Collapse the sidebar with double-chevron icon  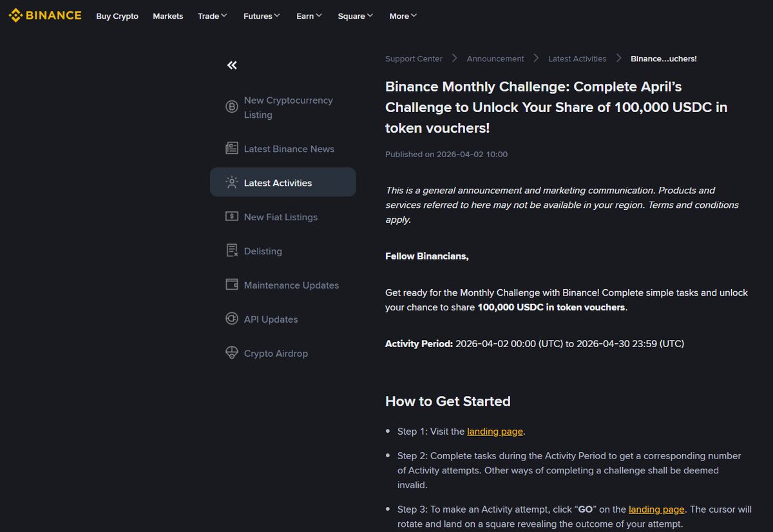[232, 65]
